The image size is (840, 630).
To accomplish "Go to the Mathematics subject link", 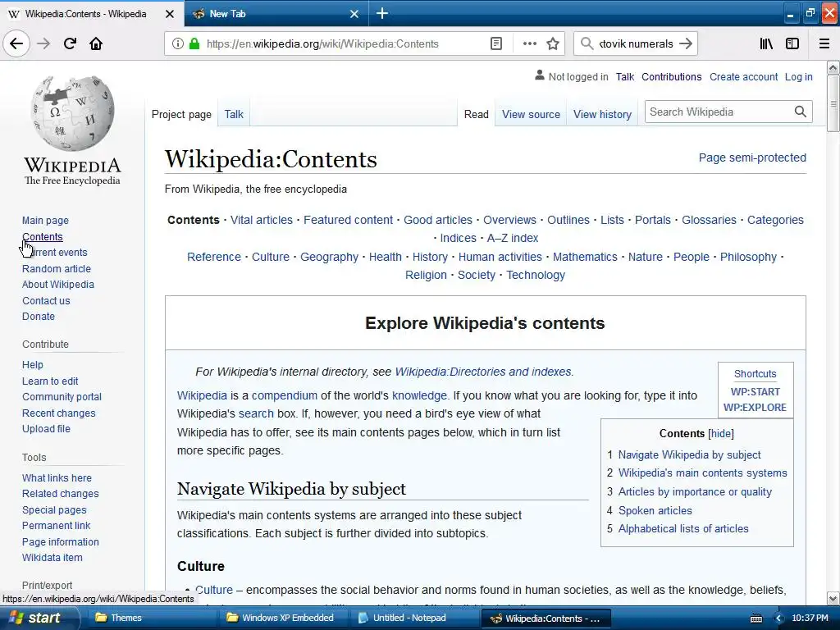I will pyautogui.click(x=585, y=257).
